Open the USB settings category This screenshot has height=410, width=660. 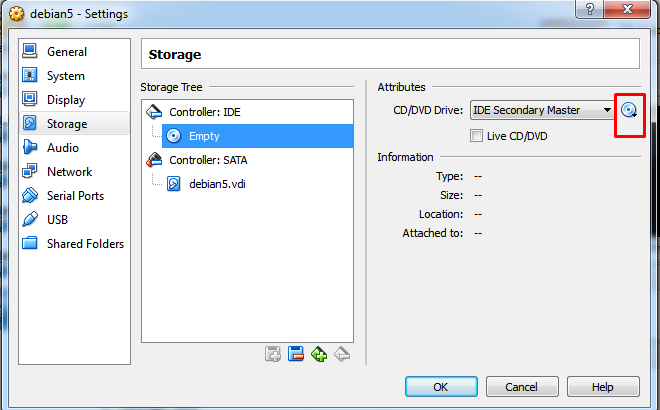click(x=59, y=220)
